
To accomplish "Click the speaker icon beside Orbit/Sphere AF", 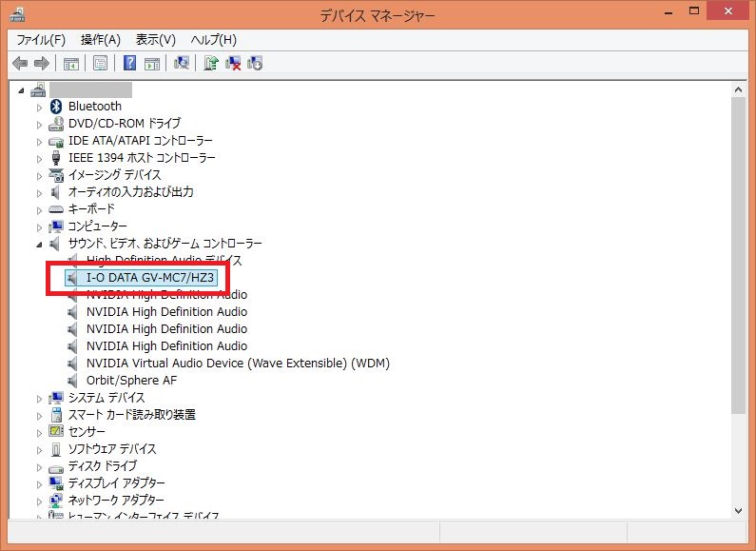I will pos(72,381).
